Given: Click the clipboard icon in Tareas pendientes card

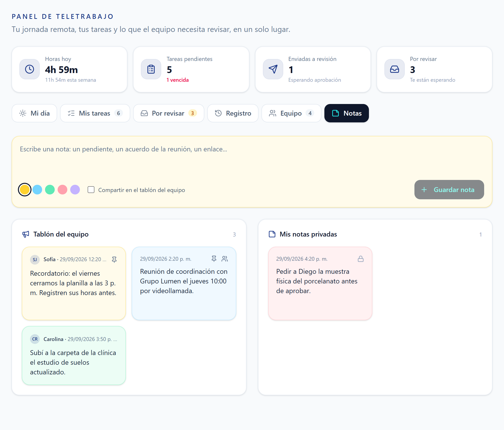Looking at the screenshot, I should [151, 69].
